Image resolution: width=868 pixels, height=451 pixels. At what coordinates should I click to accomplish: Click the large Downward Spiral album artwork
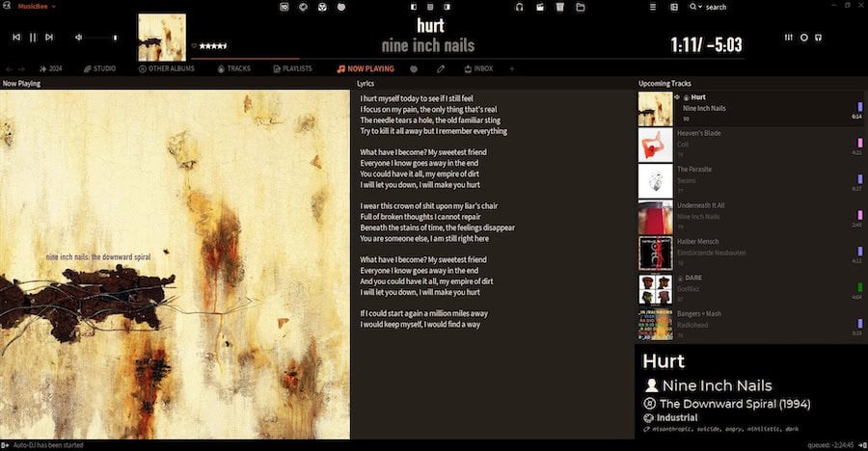point(175,264)
